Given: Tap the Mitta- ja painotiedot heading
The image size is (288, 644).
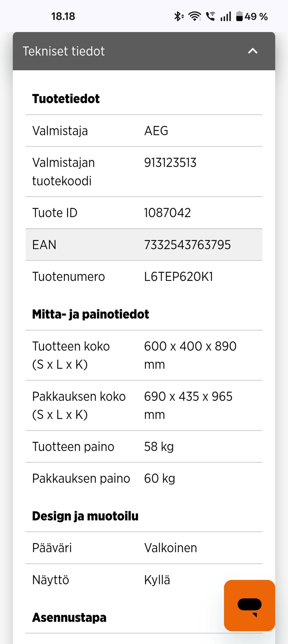Looking at the screenshot, I should click(x=90, y=314).
